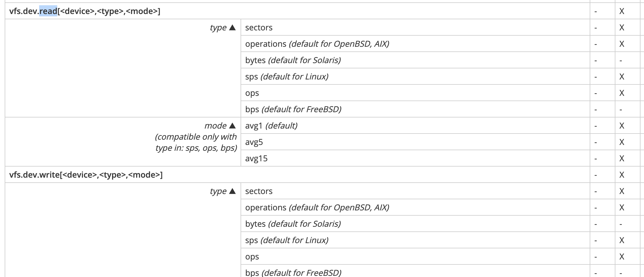Click the X mark in the avg15 row
The image size is (644, 277).
[622, 158]
